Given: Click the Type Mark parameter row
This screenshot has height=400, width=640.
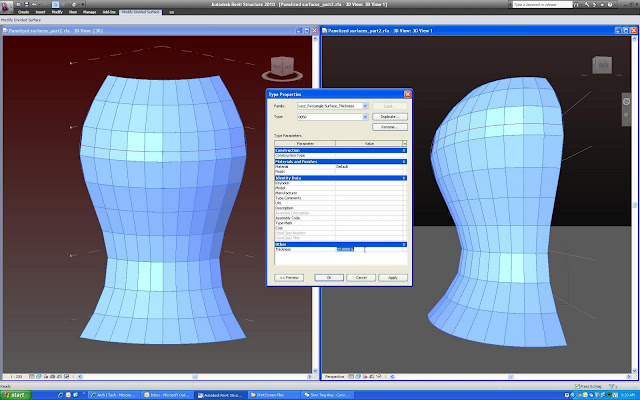Looking at the screenshot, I should [x=340, y=223].
